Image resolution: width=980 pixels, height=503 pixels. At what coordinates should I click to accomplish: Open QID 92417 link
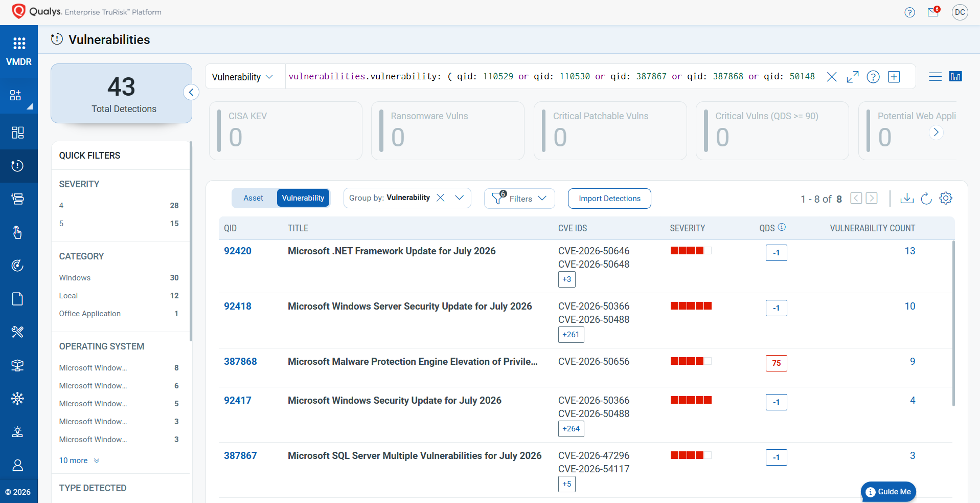[x=238, y=400]
